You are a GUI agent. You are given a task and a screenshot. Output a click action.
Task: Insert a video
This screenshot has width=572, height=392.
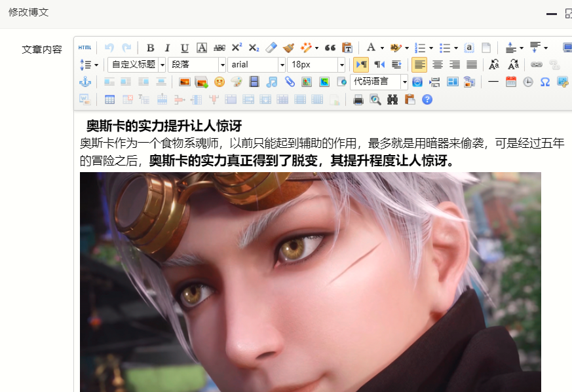[254, 82]
